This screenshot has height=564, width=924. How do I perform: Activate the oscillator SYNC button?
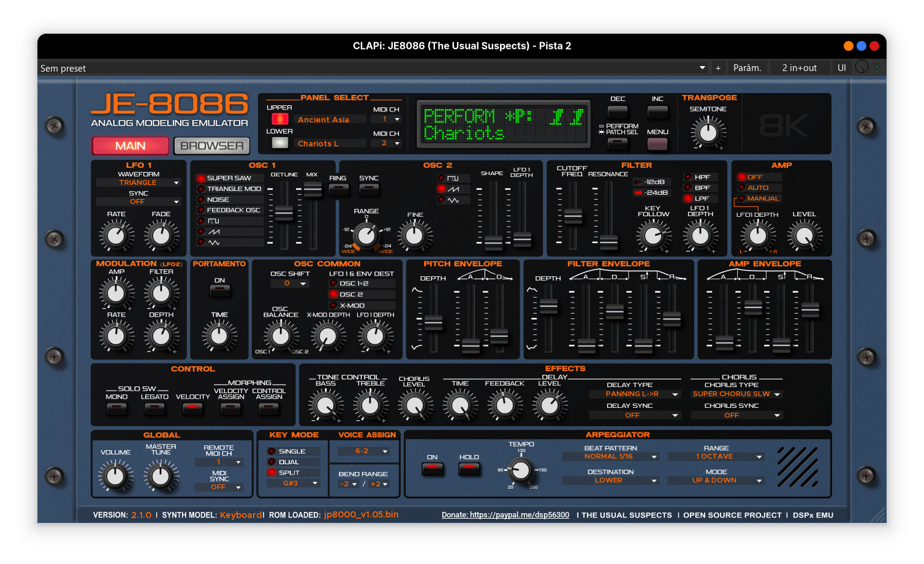coord(368,189)
